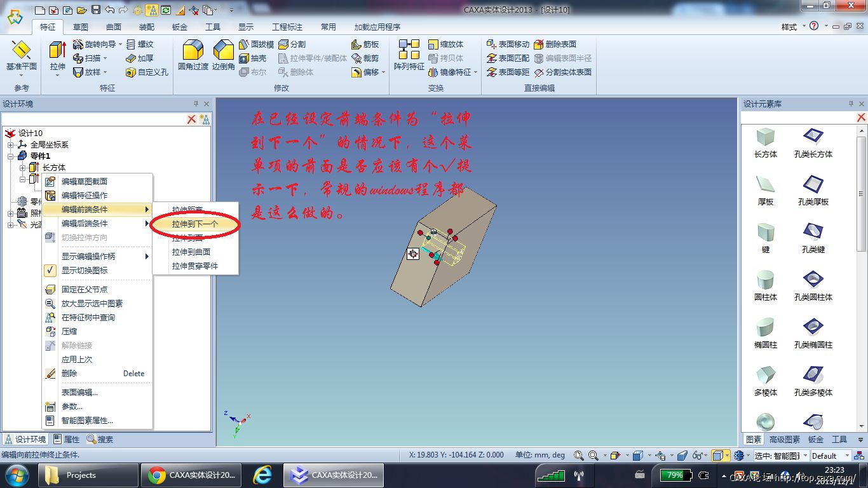The height and width of the screenshot is (488, 868).
Task: Switch to the 草图 ribbon tab
Action: point(81,27)
